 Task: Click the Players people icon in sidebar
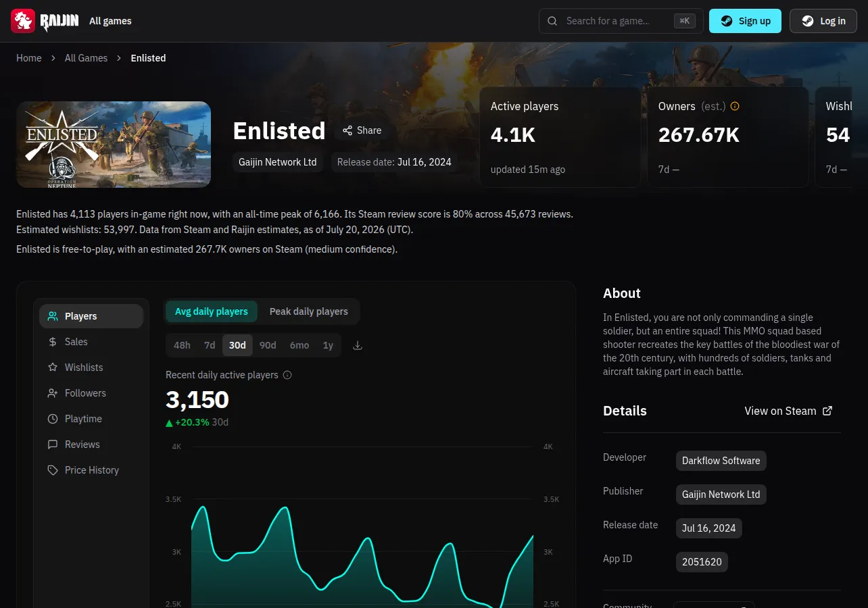53,316
